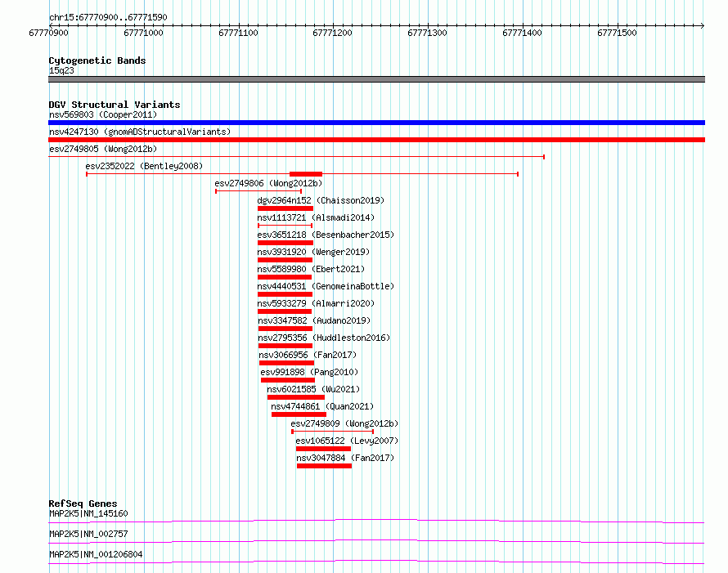Click the esv2749806 variant line glyph

(x=258, y=191)
